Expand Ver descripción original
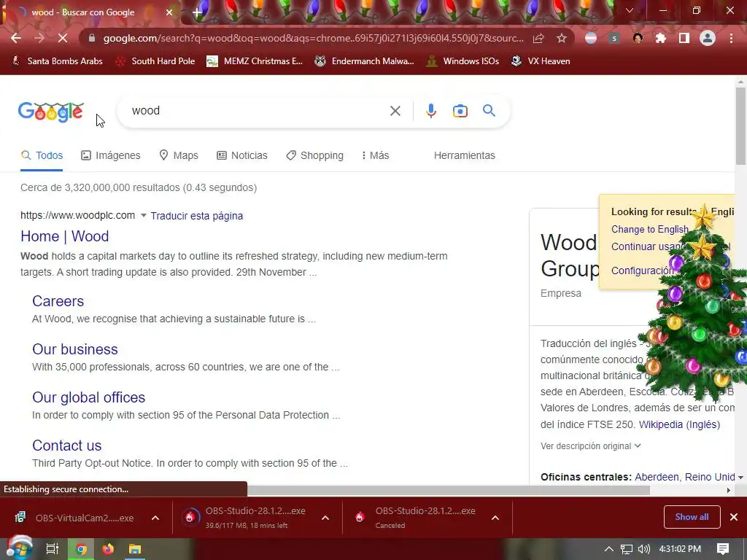Image resolution: width=747 pixels, height=560 pixels. pos(591,446)
